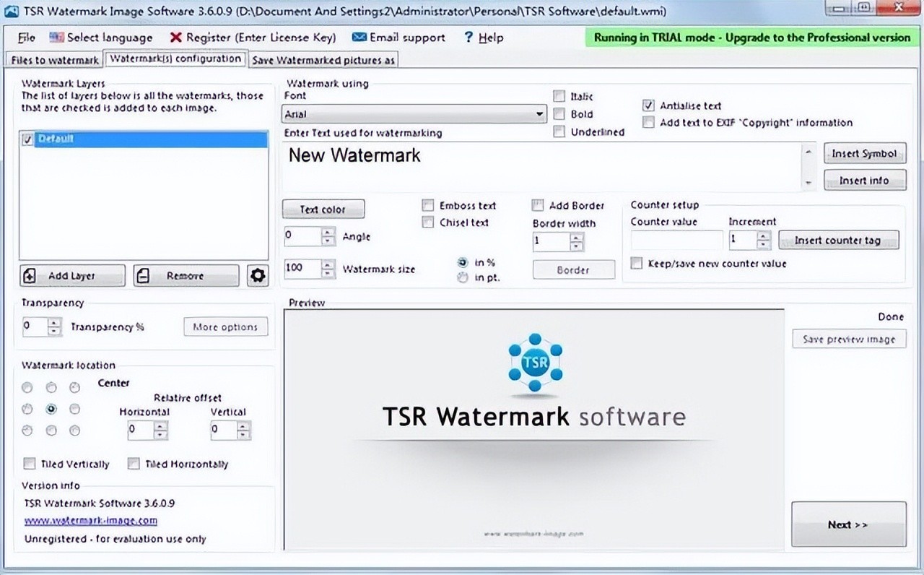The width and height of the screenshot is (924, 575).
Task: Open Save Watermarked pictures as tab
Action: point(323,60)
